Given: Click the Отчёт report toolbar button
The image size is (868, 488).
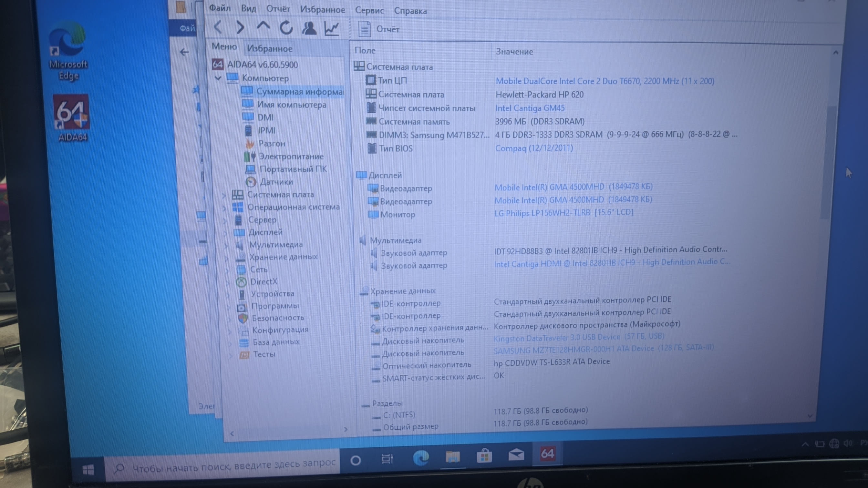Looking at the screenshot, I should click(x=379, y=29).
